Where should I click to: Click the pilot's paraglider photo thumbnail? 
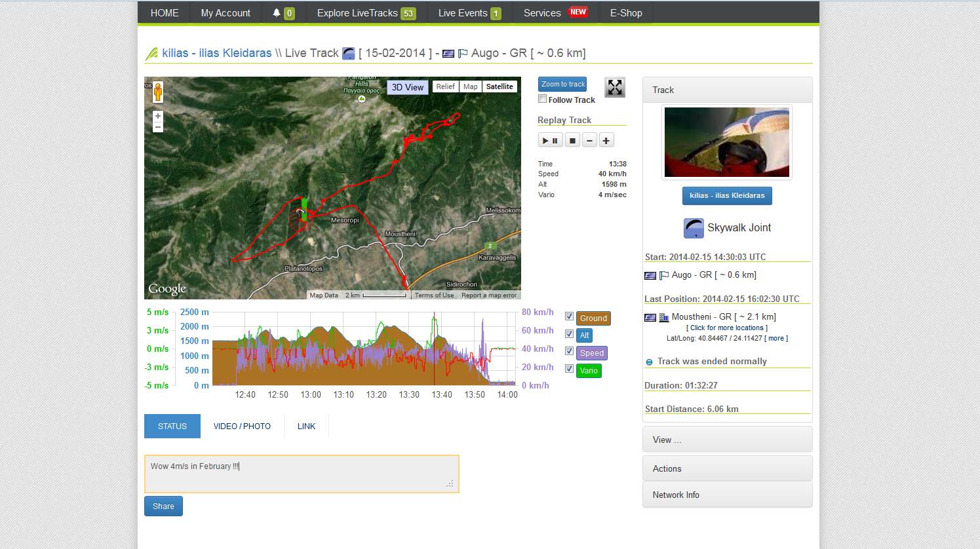tap(726, 142)
